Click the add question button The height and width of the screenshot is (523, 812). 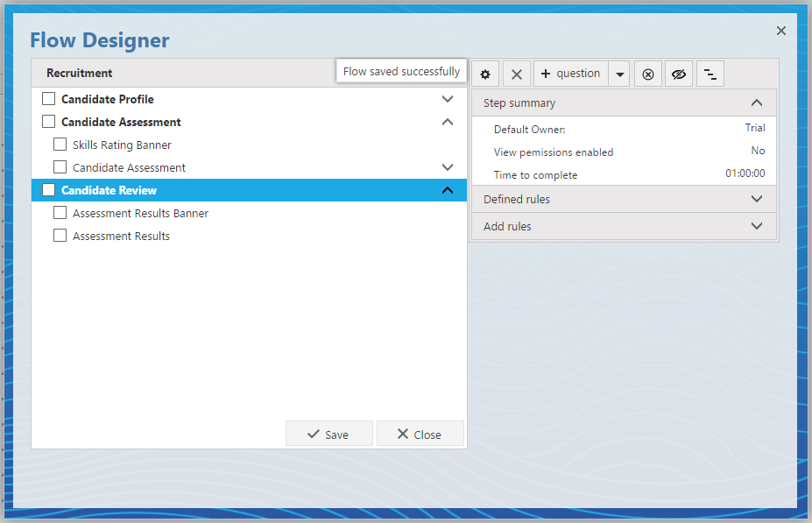click(x=571, y=74)
